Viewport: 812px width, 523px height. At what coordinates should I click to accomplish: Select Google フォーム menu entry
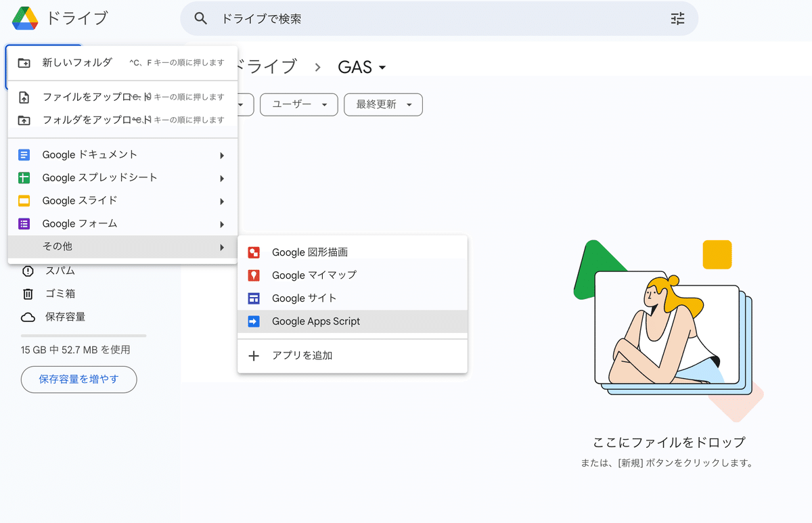122,224
